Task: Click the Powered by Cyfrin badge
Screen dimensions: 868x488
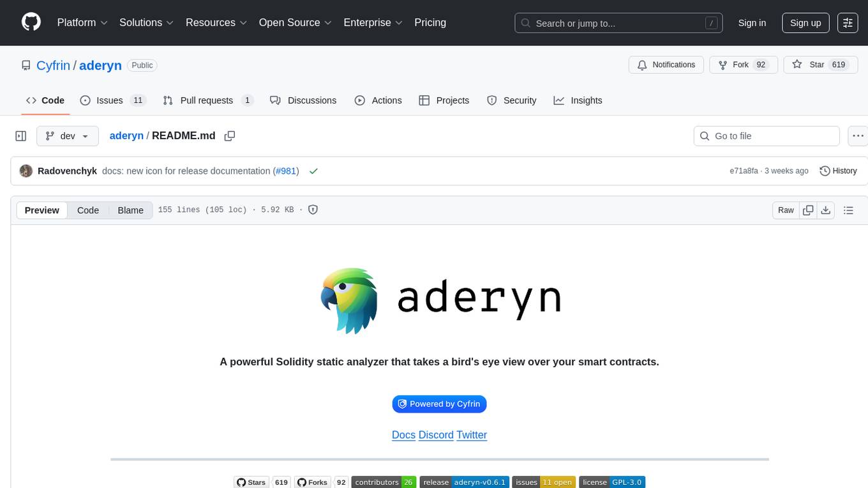Action: (439, 404)
